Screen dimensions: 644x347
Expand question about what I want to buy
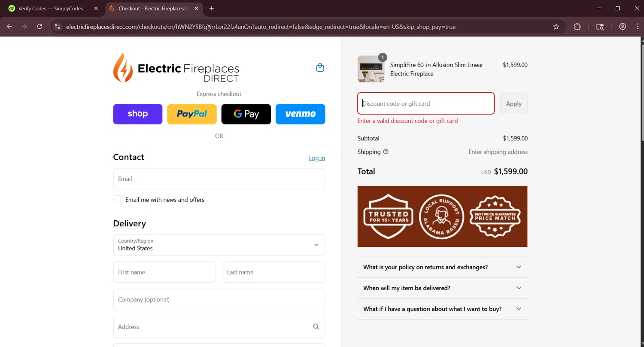[x=442, y=309]
